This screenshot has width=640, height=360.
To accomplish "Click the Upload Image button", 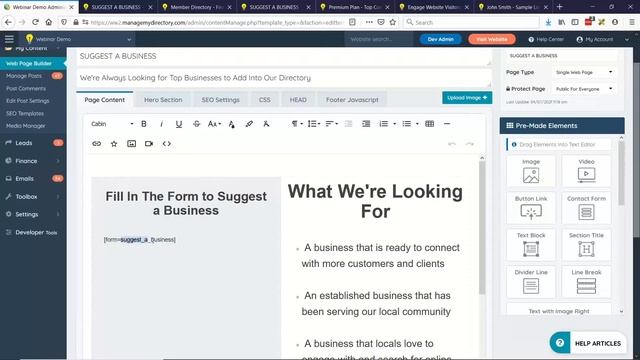I will 467,98.
